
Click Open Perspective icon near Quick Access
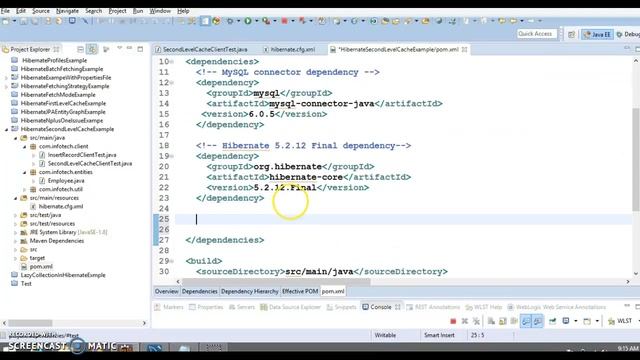(x=571, y=35)
